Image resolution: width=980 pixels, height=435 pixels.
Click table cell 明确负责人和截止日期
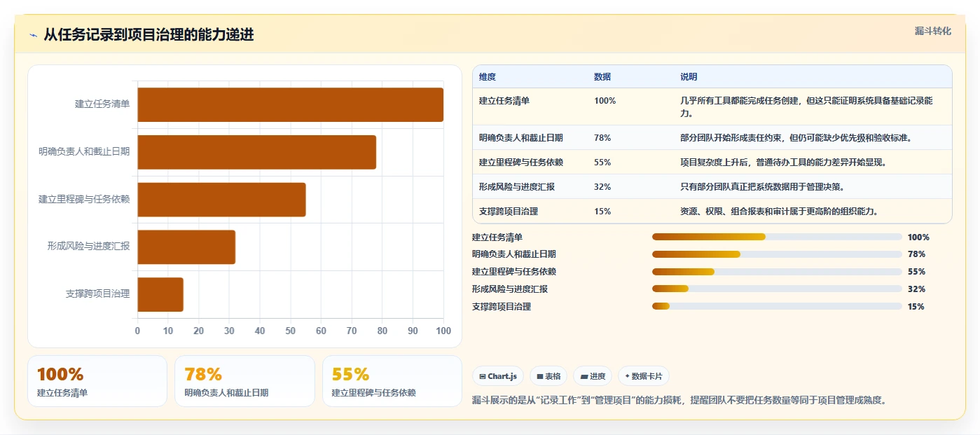coord(521,138)
